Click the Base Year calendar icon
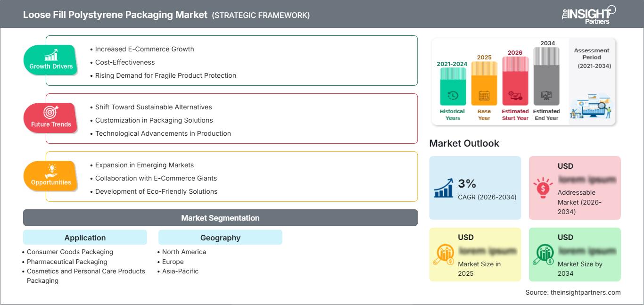This screenshot has width=644, height=305. [x=484, y=96]
